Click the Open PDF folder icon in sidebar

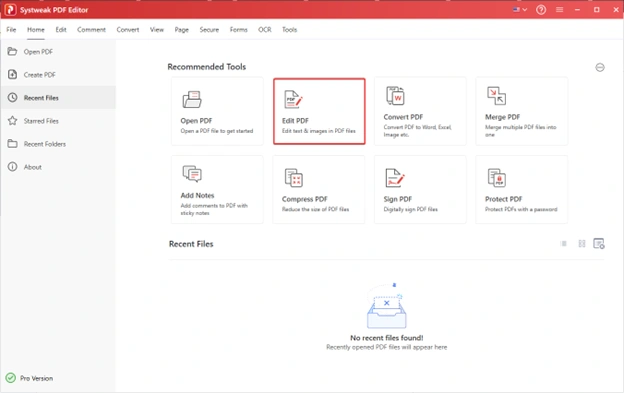pyautogui.click(x=12, y=51)
